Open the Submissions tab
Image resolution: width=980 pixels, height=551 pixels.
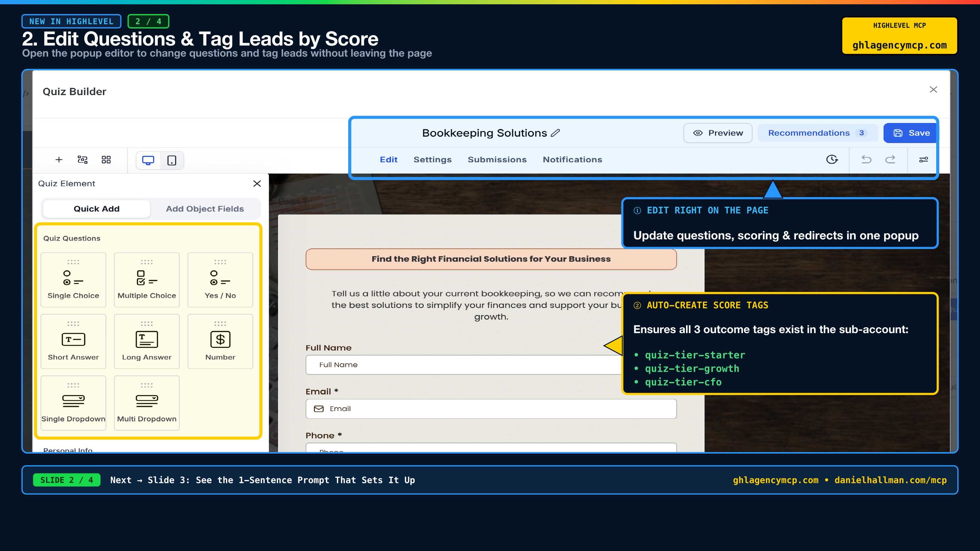point(497,159)
